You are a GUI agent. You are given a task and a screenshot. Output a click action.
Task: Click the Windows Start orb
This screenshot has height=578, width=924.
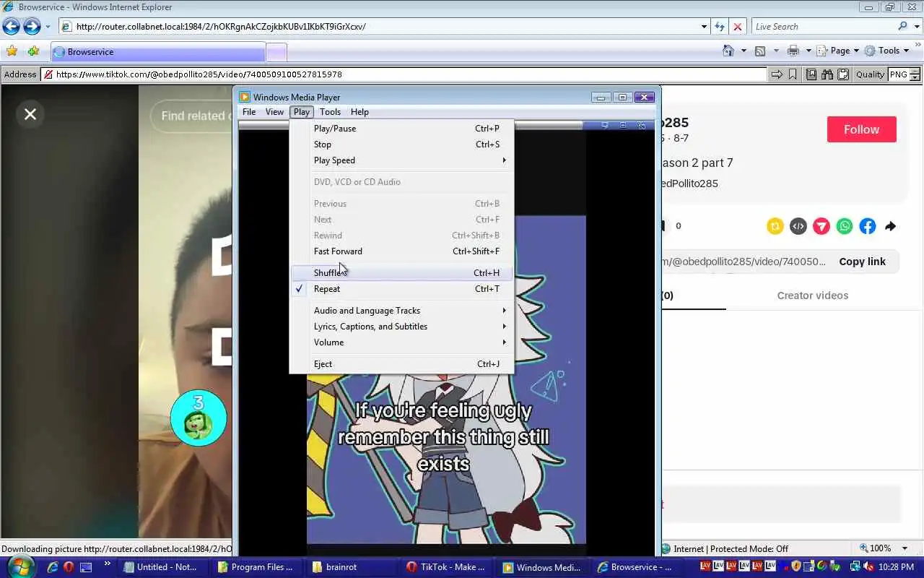(x=20, y=566)
